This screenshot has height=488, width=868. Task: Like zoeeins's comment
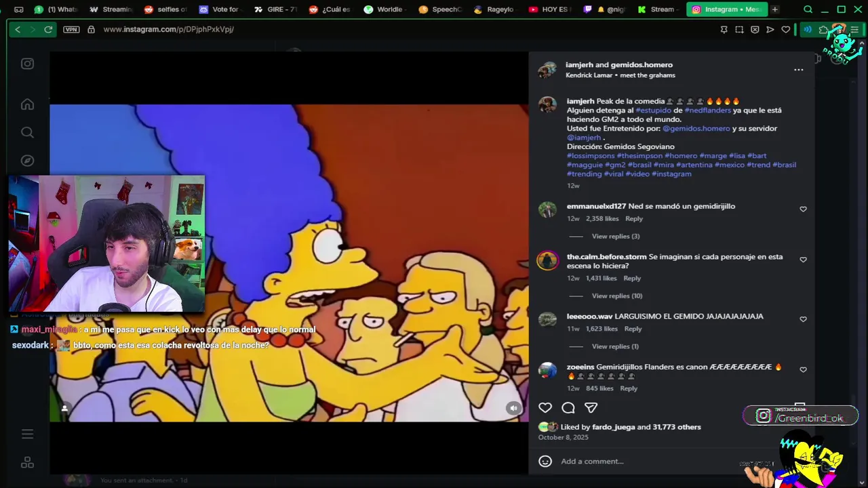tap(803, 370)
